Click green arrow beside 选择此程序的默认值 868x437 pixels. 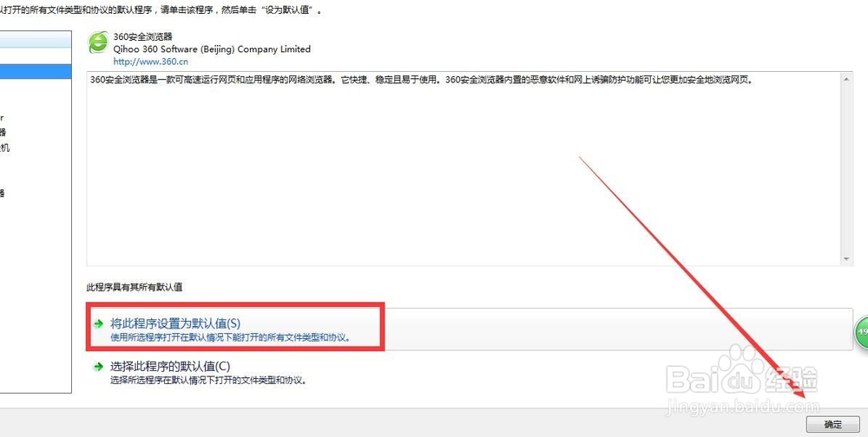pos(99,366)
